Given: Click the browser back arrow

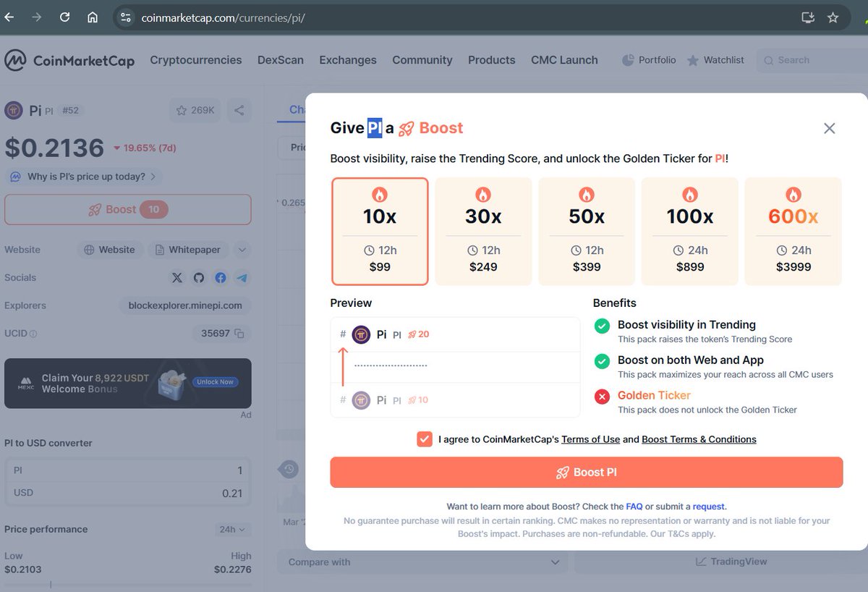Looking at the screenshot, I should 9,17.
